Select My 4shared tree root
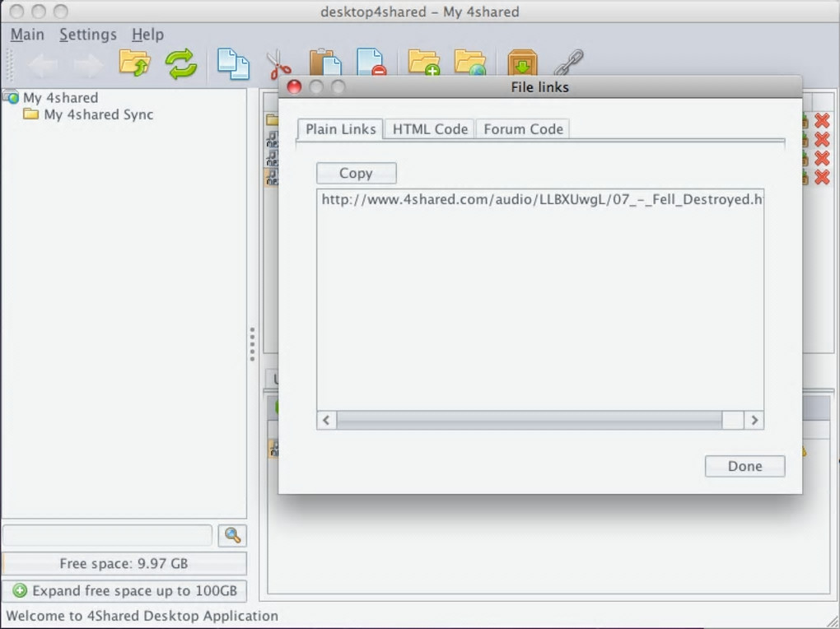The height and width of the screenshot is (629, 840). 61,97
